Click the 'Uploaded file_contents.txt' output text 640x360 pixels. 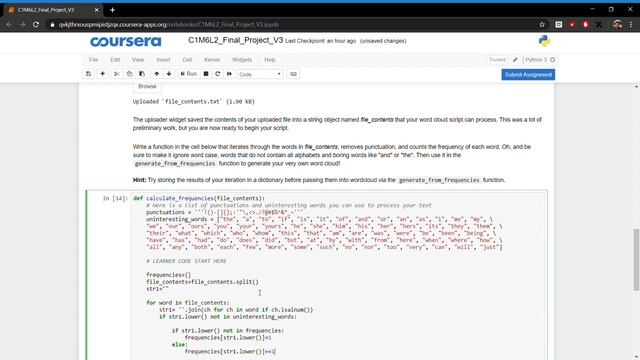pos(193,102)
